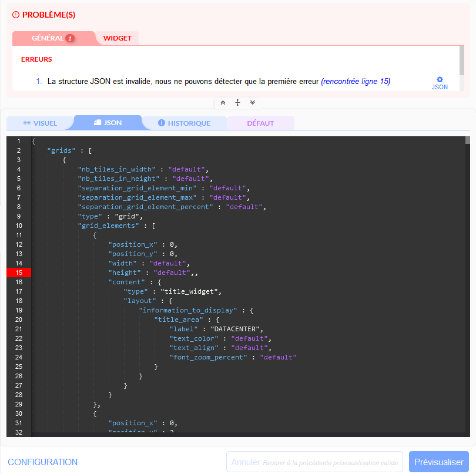Select the GÉNÉRAL problems tab
This screenshot has width=476, height=474.
48,38
